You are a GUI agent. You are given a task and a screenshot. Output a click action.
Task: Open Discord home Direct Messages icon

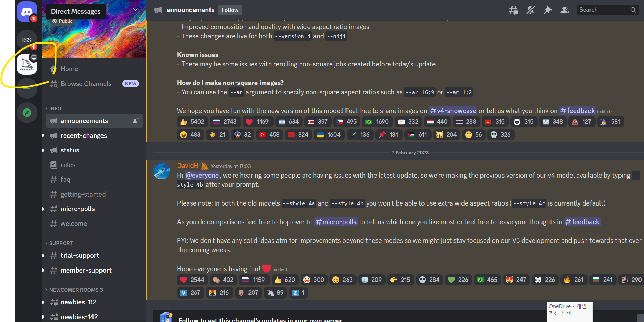pyautogui.click(x=27, y=12)
